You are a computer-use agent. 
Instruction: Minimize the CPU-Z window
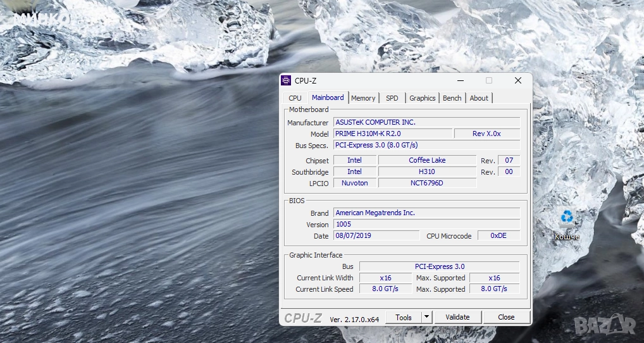pos(460,80)
